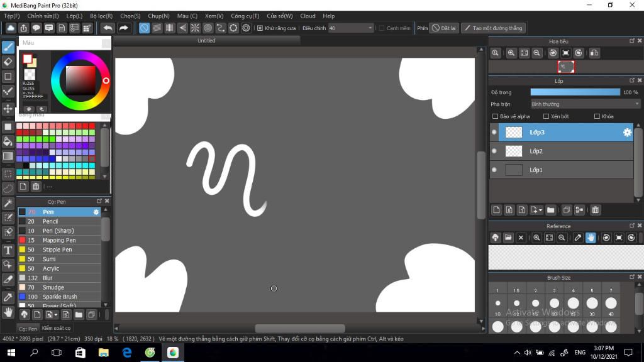Image resolution: width=644 pixels, height=362 pixels.
Task: Click the Undo arrow in toolbar
Action: [108, 28]
